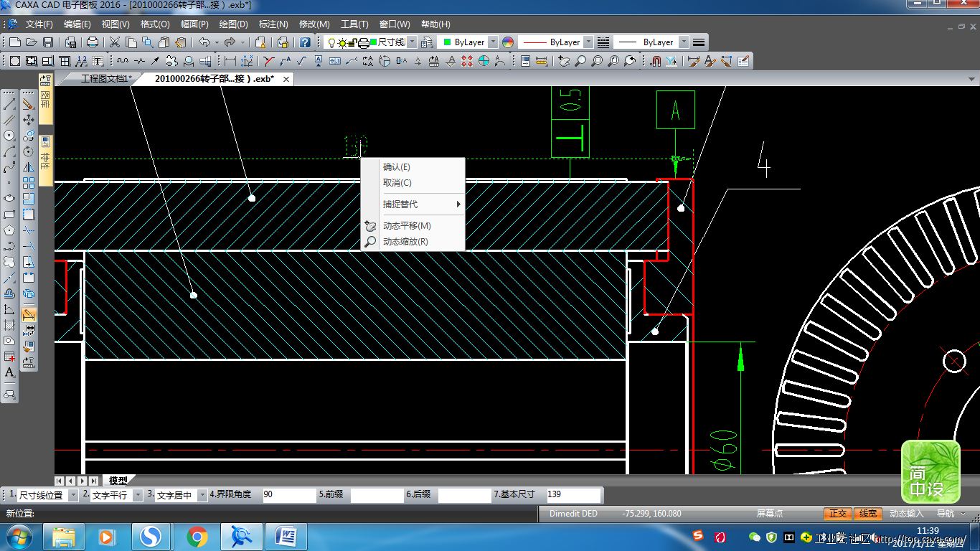Select the color wheel icon
The height and width of the screenshot is (551, 980).
508,42
